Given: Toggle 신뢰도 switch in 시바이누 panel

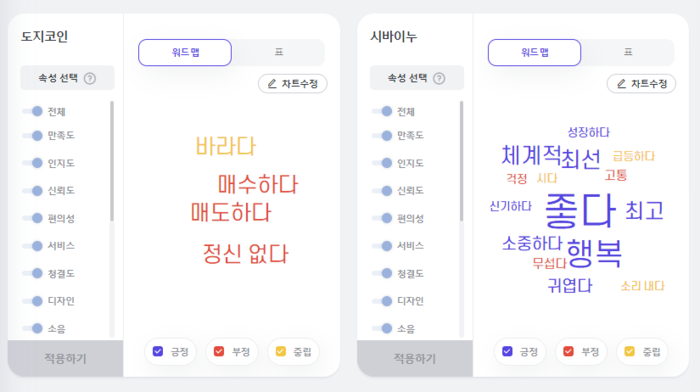Looking at the screenshot, I should 382,191.
